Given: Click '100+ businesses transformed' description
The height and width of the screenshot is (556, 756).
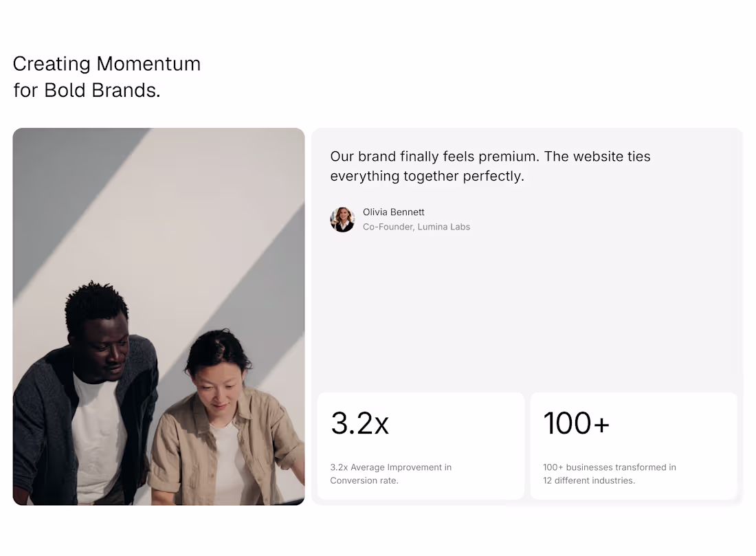Looking at the screenshot, I should (x=610, y=467).
